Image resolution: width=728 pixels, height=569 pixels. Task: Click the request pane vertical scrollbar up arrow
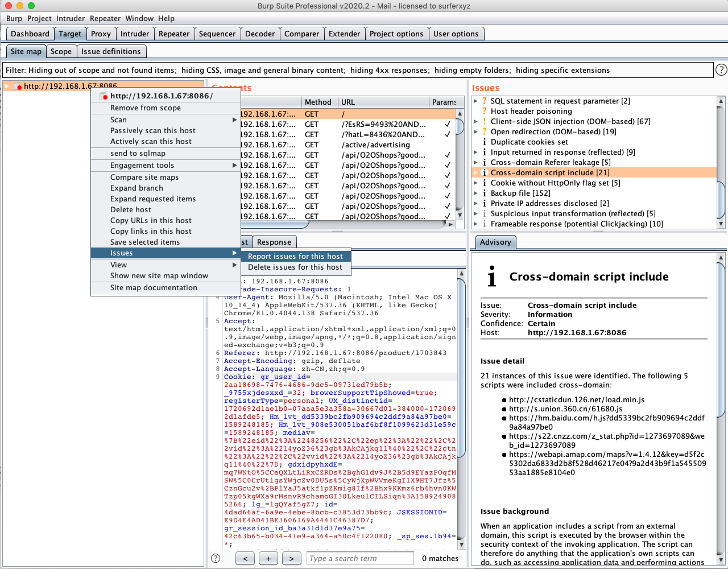pyautogui.click(x=461, y=274)
